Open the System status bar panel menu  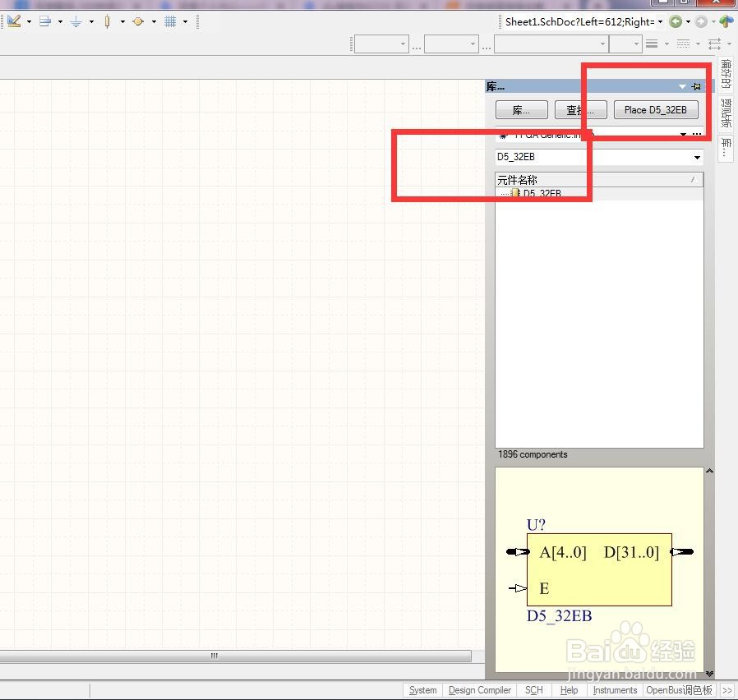[422, 690]
